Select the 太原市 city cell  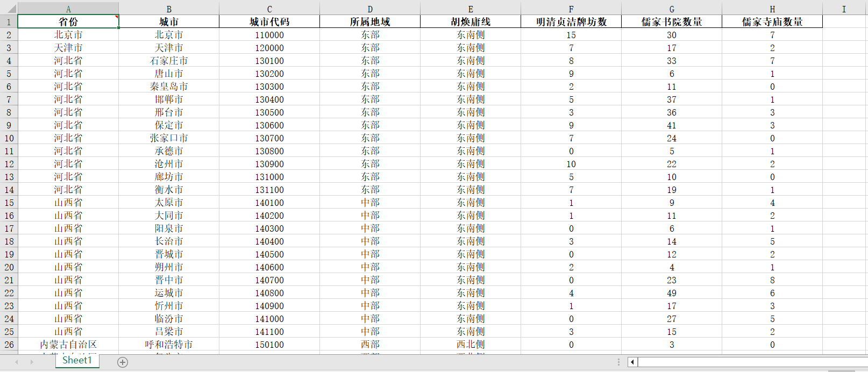click(169, 203)
